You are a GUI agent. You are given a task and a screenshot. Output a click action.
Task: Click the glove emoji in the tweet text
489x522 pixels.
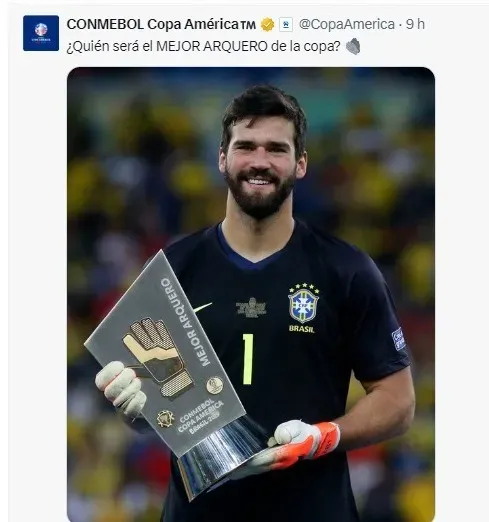tap(353, 46)
